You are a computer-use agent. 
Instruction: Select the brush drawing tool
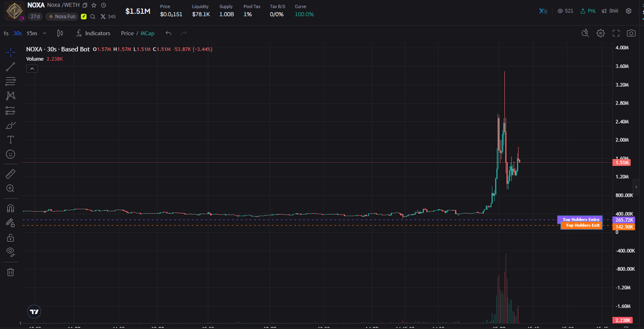pos(10,125)
